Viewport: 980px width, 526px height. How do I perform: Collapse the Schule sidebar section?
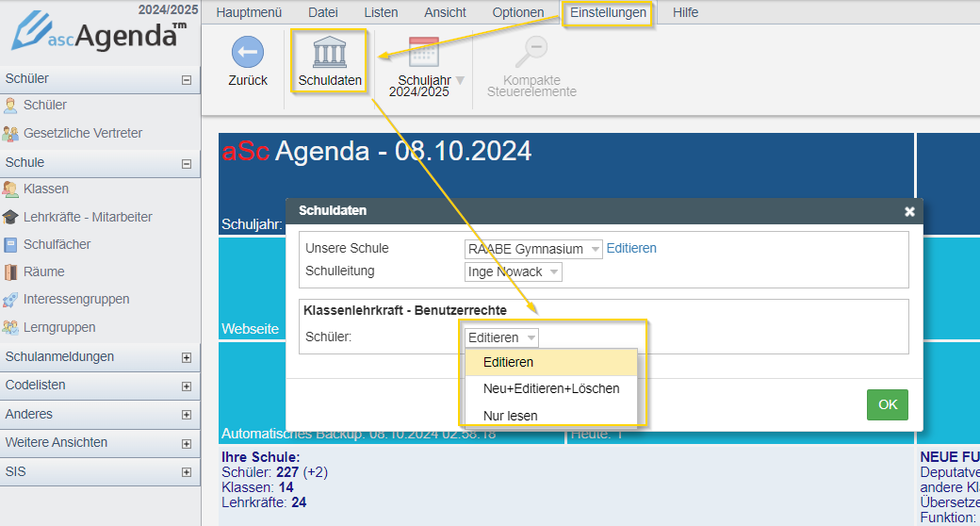[187, 164]
